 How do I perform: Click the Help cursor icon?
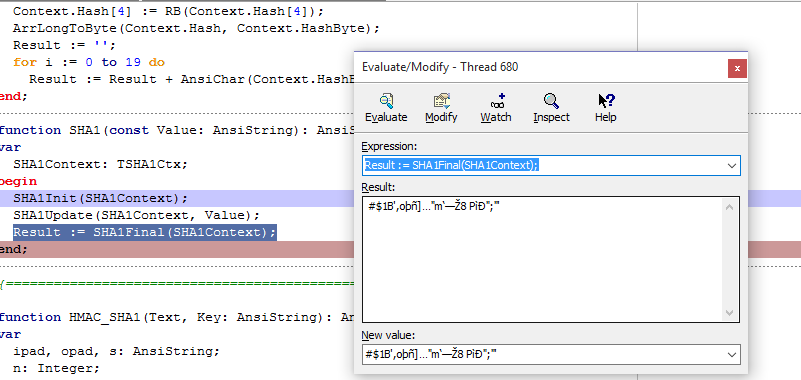pyautogui.click(x=606, y=101)
